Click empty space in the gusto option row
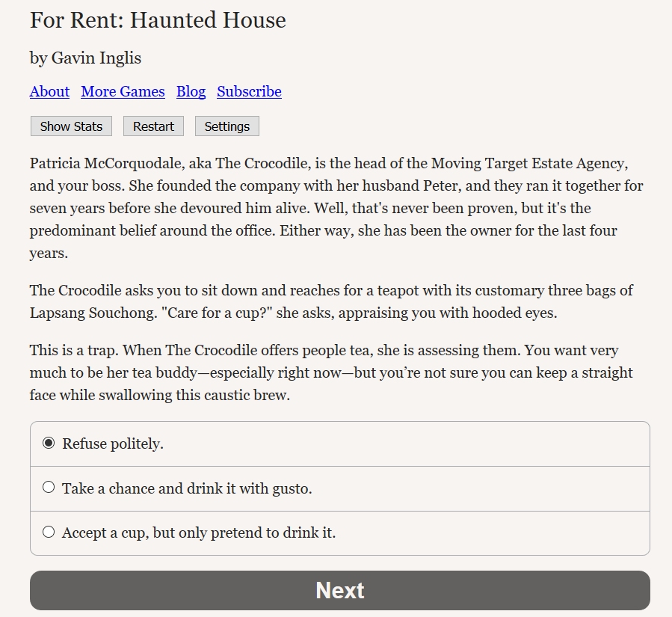 pos(480,488)
